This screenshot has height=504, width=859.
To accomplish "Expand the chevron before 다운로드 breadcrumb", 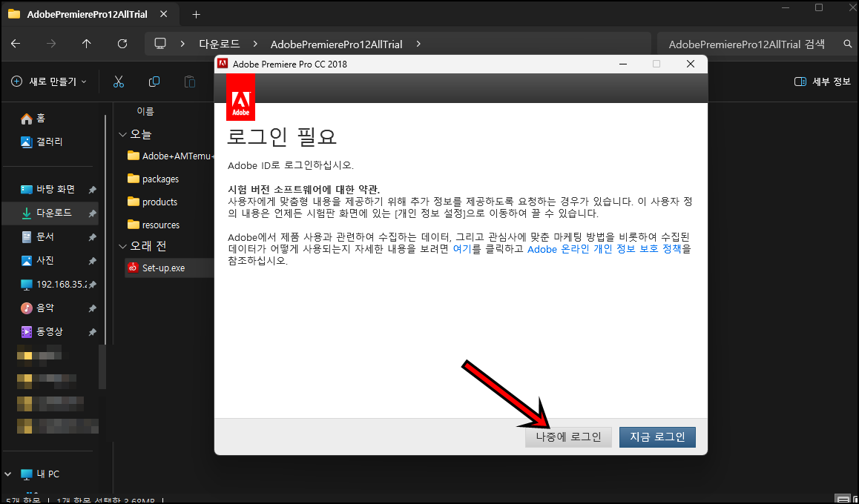I will 182,44.
